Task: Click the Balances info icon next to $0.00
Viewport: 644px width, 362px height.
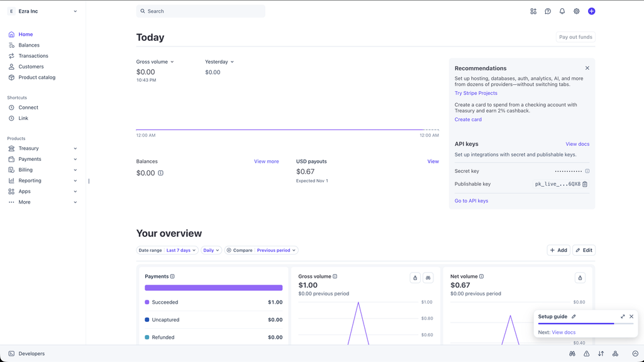Action: coord(160,173)
